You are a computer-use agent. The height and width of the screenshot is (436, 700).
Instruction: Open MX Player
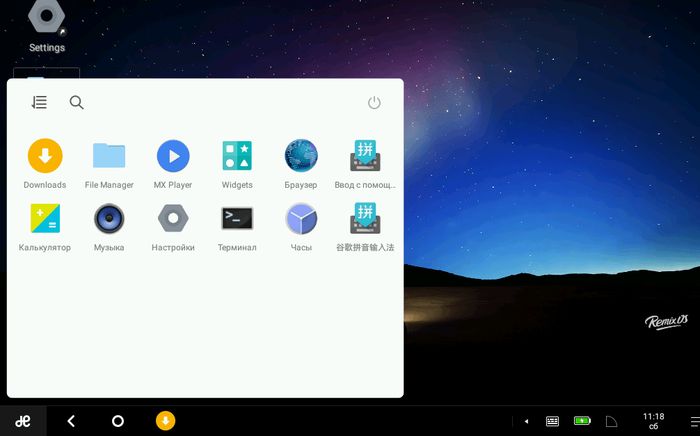173,156
